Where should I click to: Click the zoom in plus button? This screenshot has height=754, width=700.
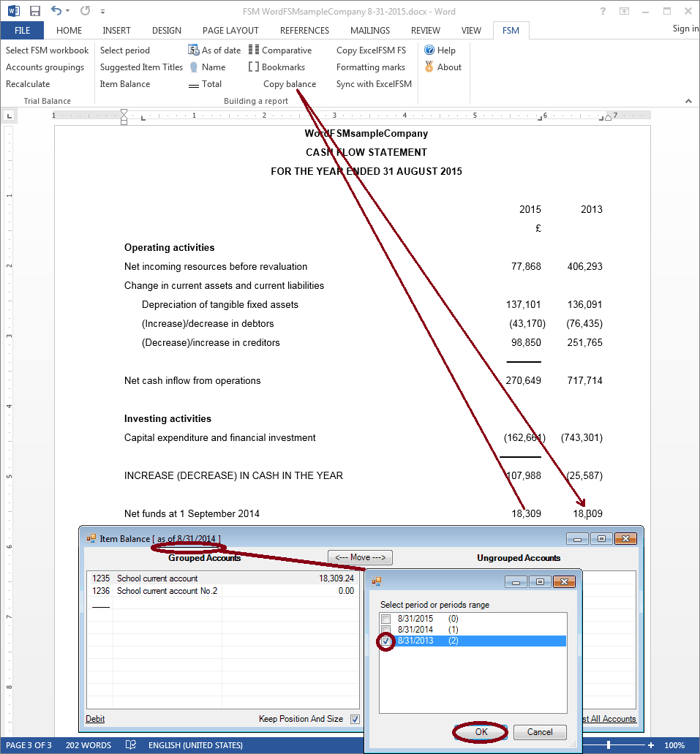pyautogui.click(x=651, y=745)
